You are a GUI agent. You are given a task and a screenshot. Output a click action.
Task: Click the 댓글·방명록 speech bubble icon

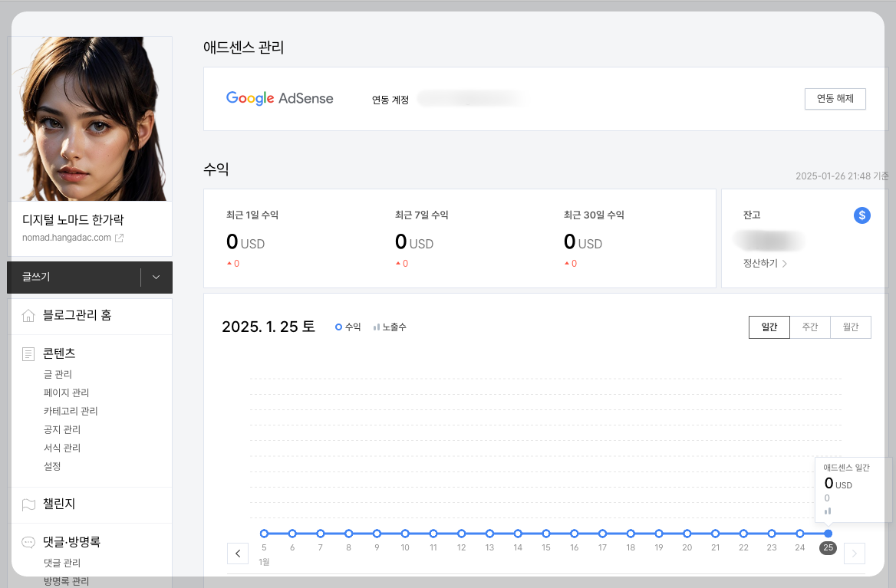(x=29, y=541)
